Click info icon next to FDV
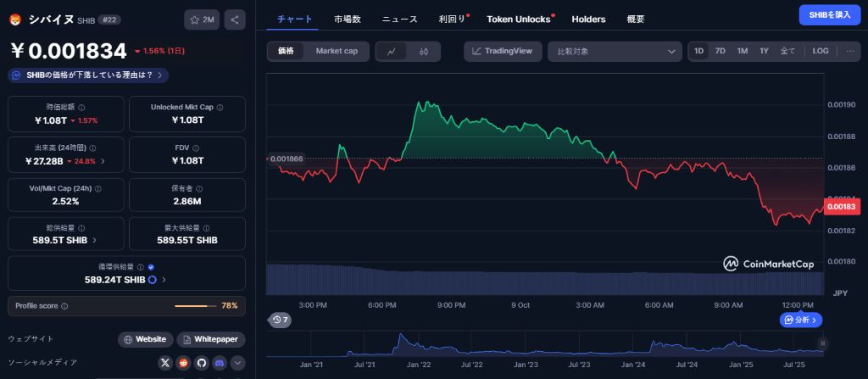The image size is (868, 379). click(197, 148)
